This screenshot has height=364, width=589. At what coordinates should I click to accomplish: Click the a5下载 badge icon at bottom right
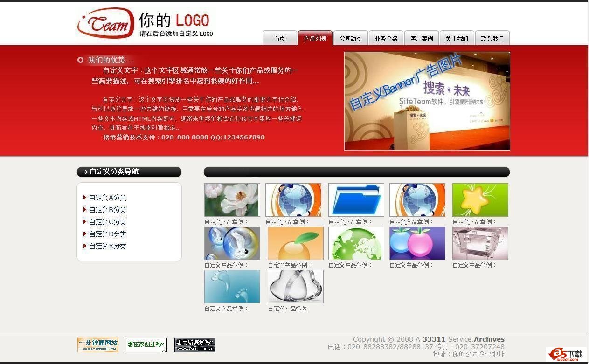[x=565, y=353]
